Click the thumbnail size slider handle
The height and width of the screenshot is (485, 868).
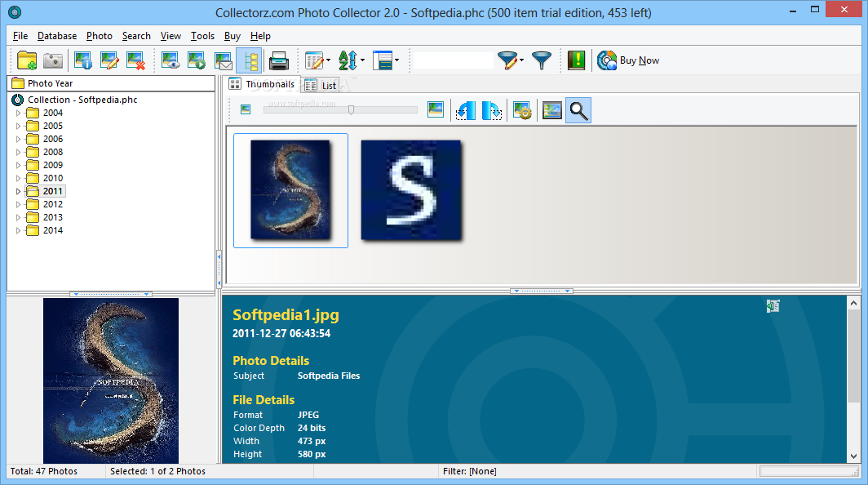click(x=351, y=109)
